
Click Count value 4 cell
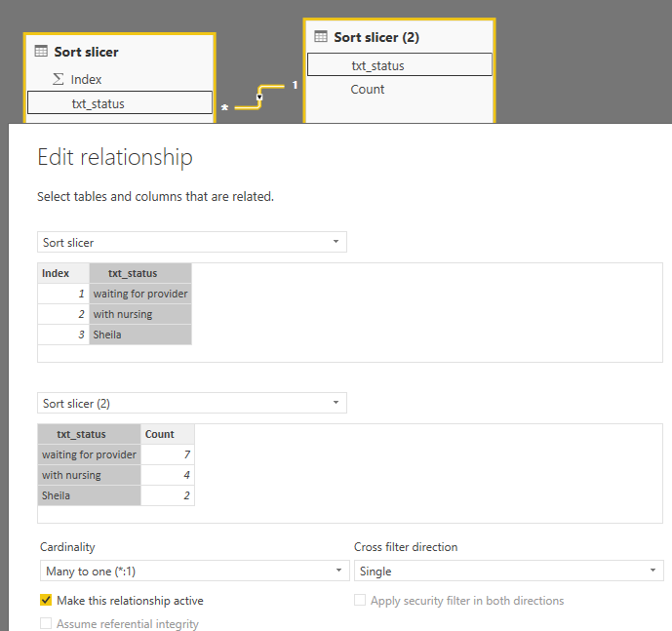click(168, 475)
